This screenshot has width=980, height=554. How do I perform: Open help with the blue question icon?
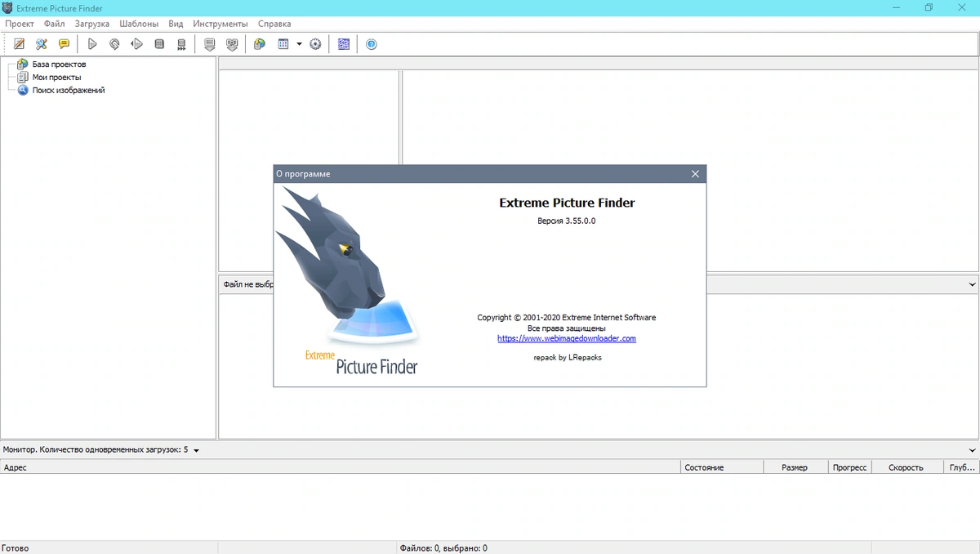(372, 44)
